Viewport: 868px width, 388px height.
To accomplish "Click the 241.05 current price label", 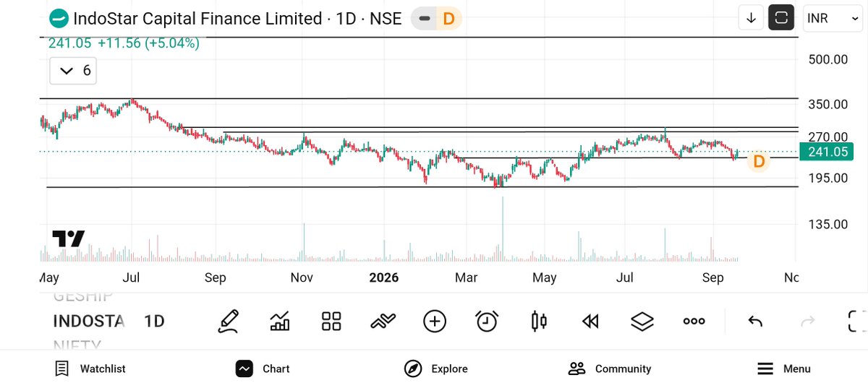I will click(825, 152).
